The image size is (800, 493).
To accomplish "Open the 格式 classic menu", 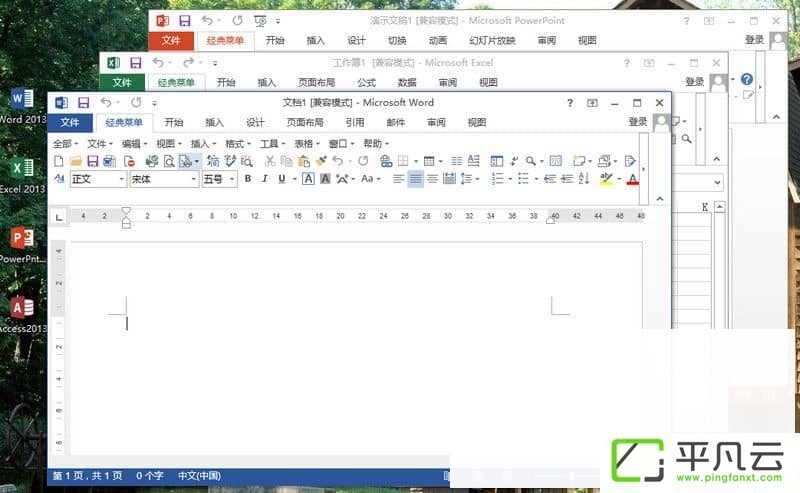I will point(237,144).
